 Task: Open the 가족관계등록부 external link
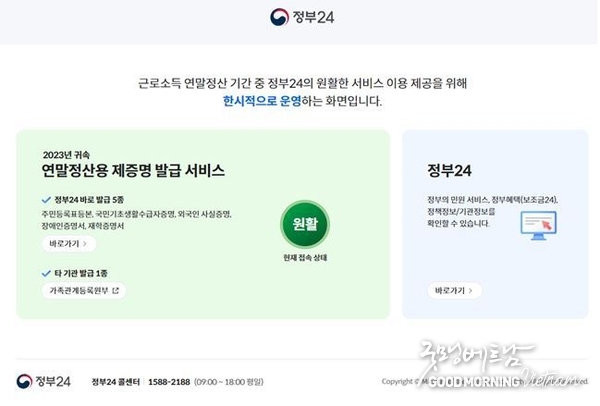click(x=84, y=291)
